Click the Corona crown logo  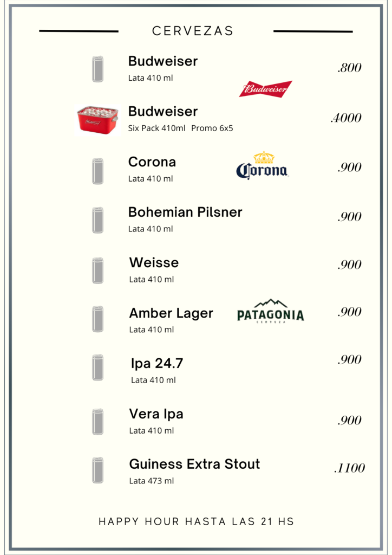click(262, 165)
